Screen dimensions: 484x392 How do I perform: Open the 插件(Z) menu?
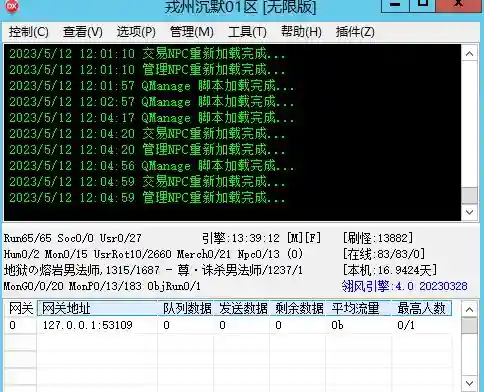pos(355,32)
